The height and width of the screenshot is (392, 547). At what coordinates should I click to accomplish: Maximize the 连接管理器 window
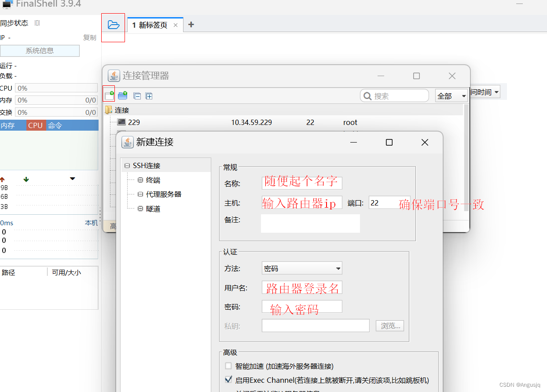[x=416, y=76]
